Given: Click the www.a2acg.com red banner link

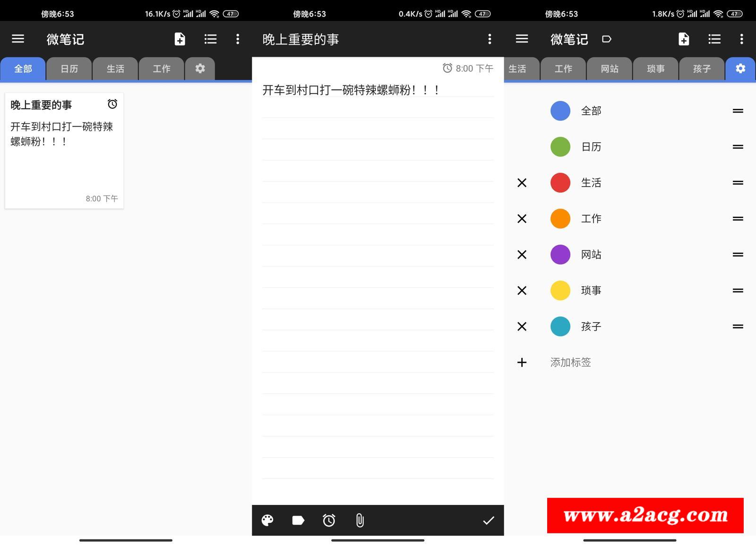Looking at the screenshot, I should [x=645, y=515].
